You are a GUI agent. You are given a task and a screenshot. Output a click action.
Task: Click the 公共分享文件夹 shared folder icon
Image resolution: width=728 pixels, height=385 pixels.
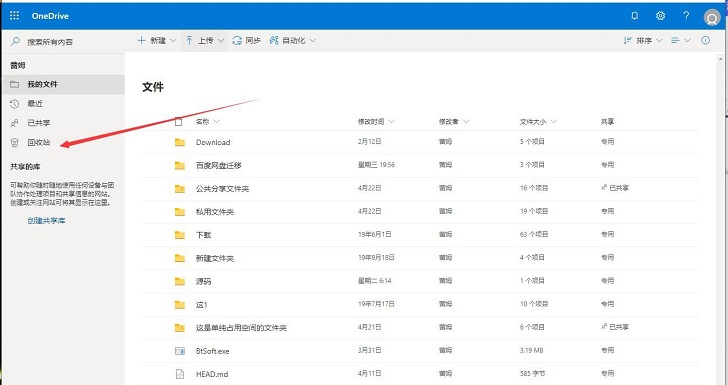point(180,189)
